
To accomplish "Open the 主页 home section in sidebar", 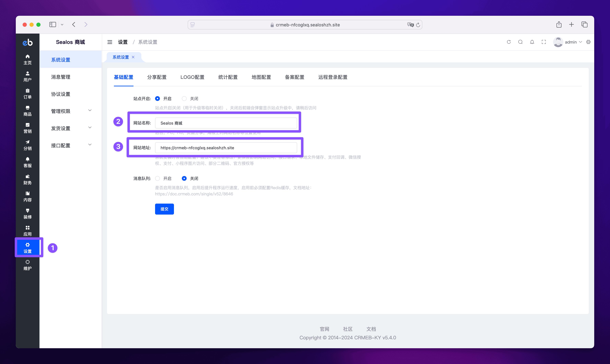I will point(27,60).
